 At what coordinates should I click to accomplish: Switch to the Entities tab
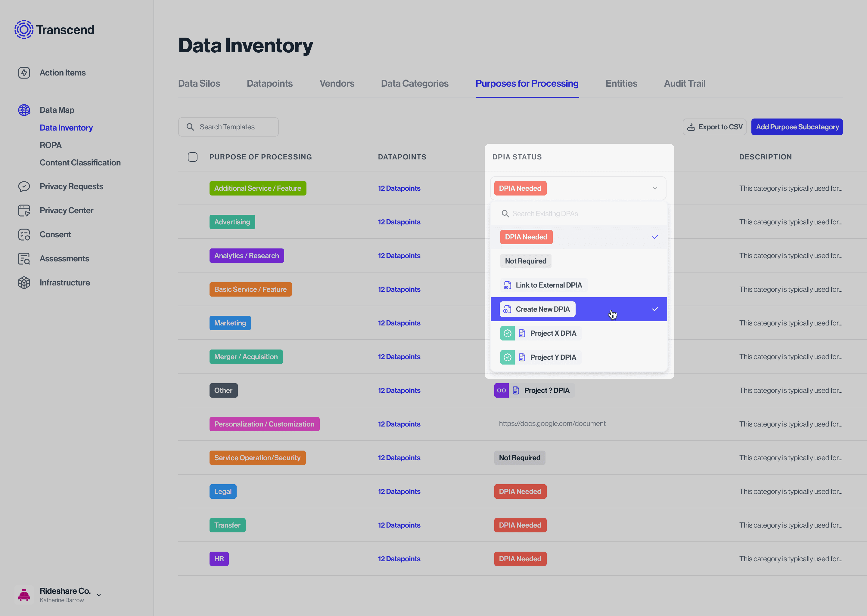click(621, 83)
